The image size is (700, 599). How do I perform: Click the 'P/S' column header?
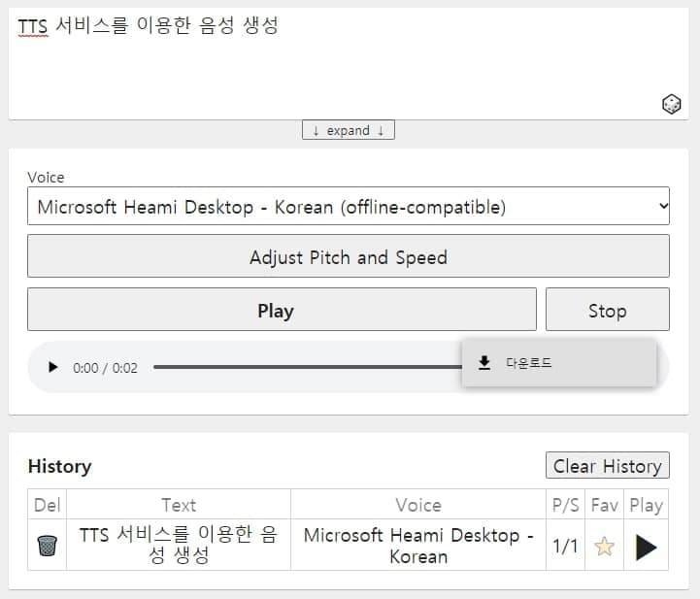565,505
